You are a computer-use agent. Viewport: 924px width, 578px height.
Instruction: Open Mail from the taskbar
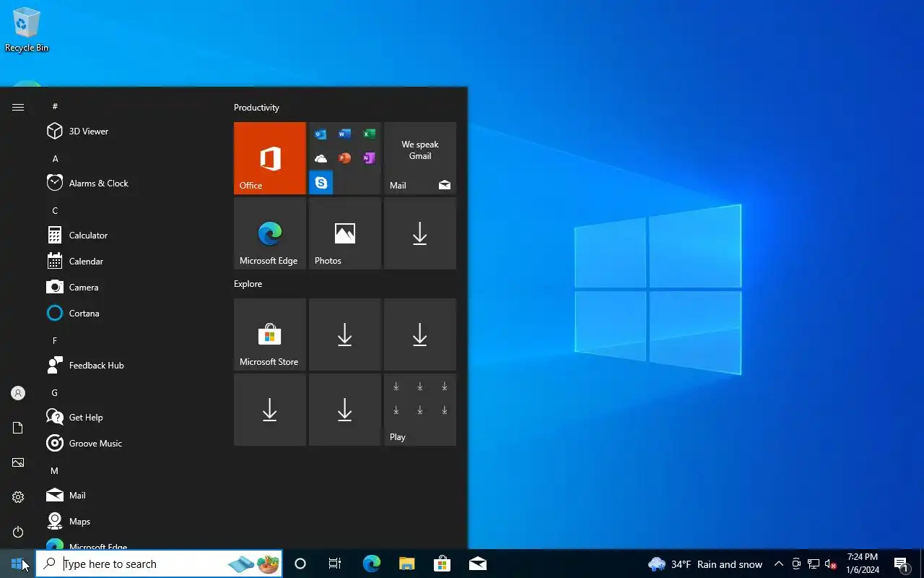coord(477,564)
